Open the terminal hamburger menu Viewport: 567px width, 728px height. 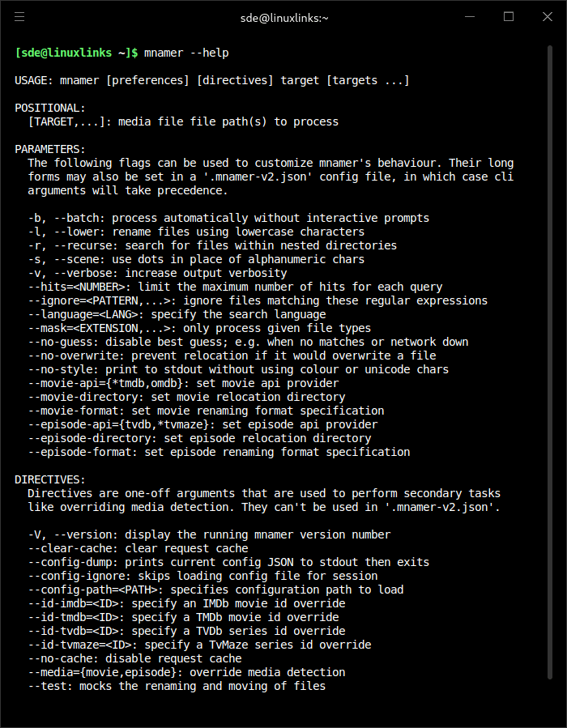[x=19, y=16]
